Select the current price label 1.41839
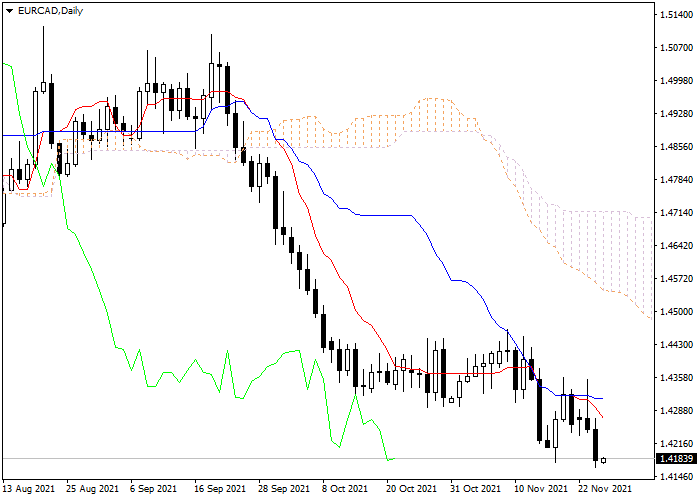 click(x=676, y=458)
